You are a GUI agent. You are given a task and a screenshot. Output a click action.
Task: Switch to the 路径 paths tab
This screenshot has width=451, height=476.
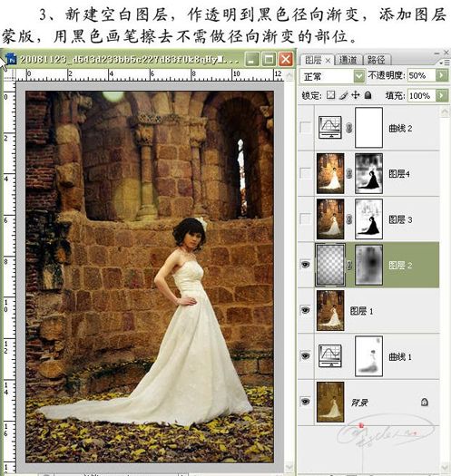(377, 60)
